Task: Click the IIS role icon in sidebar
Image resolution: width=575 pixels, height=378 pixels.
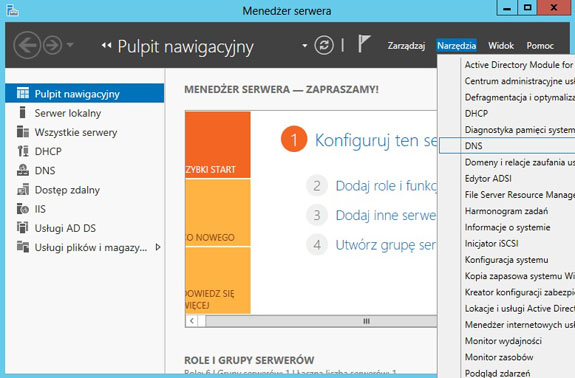Action: (x=23, y=208)
